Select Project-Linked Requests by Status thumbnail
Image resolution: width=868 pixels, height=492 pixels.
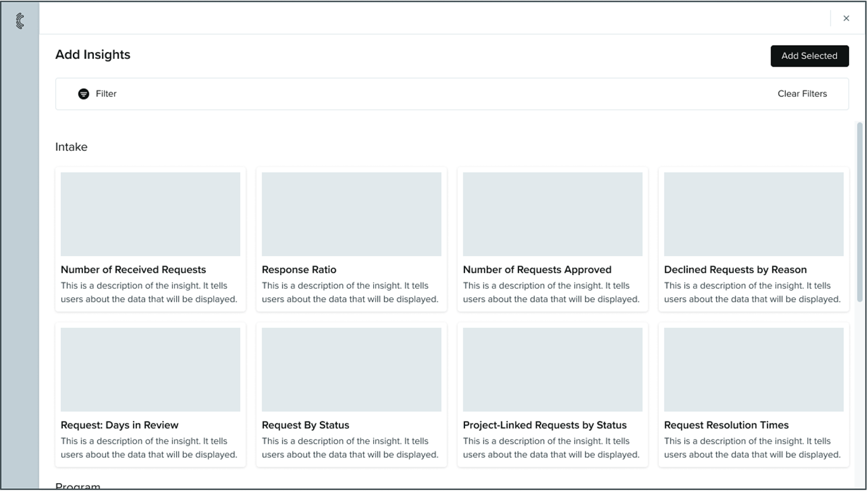tap(552, 370)
